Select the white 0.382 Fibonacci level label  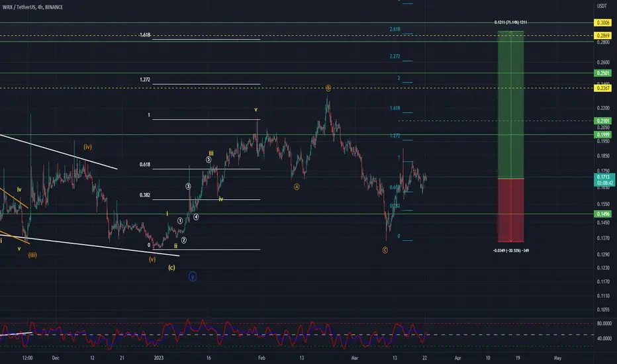(145, 195)
